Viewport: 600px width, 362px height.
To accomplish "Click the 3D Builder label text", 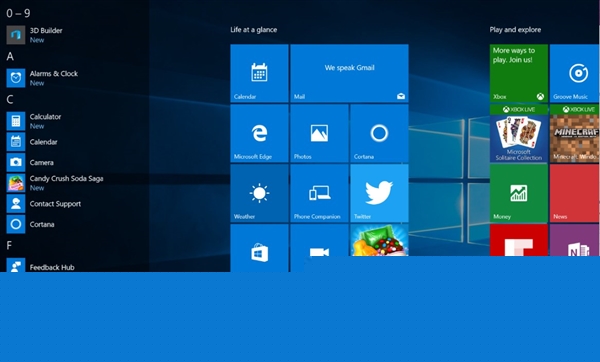I will click(46, 31).
